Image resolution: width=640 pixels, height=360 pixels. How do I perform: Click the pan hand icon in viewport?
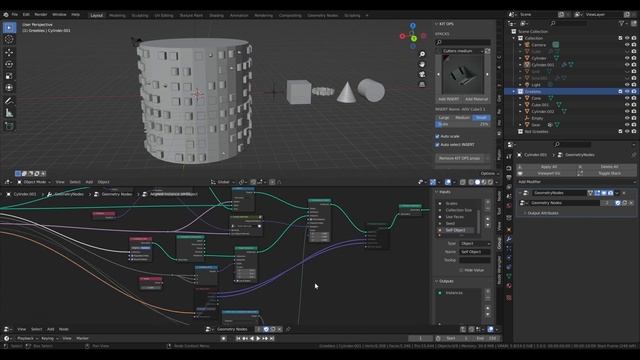click(422, 64)
